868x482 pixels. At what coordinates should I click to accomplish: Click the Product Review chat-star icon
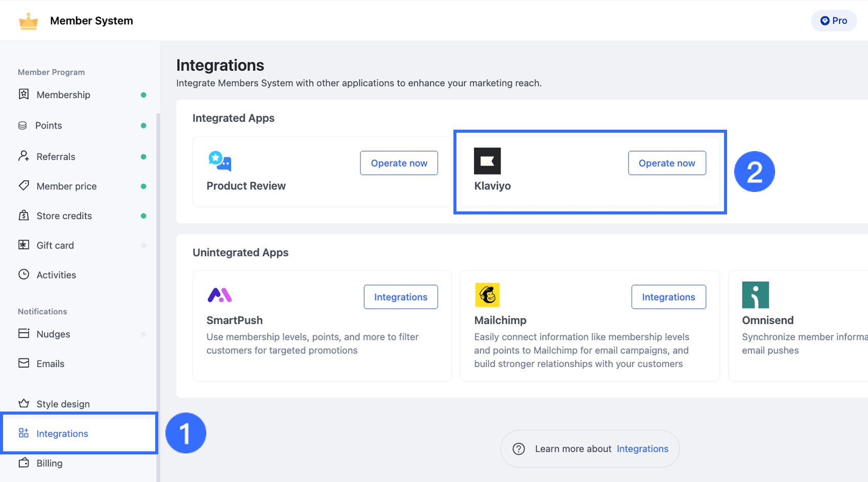click(x=220, y=161)
